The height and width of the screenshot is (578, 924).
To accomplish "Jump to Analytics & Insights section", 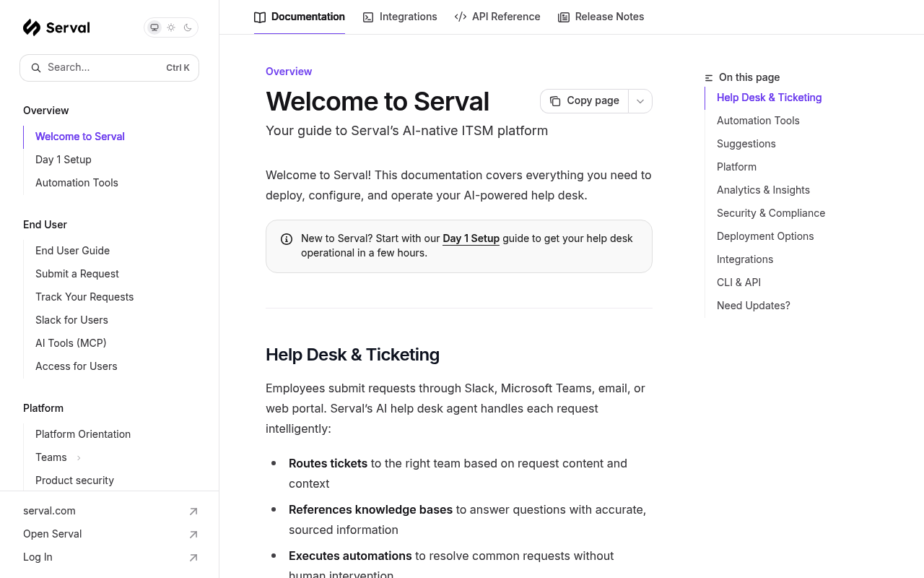I will [x=763, y=190].
